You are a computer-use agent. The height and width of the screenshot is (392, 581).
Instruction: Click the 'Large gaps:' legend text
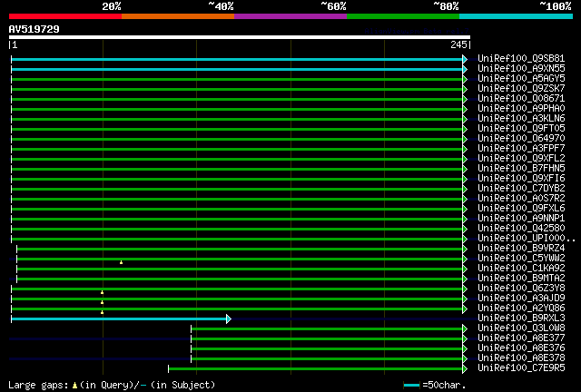38,386
